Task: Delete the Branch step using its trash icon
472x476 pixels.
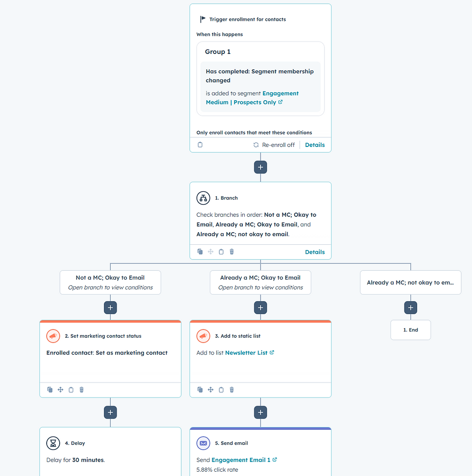Action: pos(232,251)
